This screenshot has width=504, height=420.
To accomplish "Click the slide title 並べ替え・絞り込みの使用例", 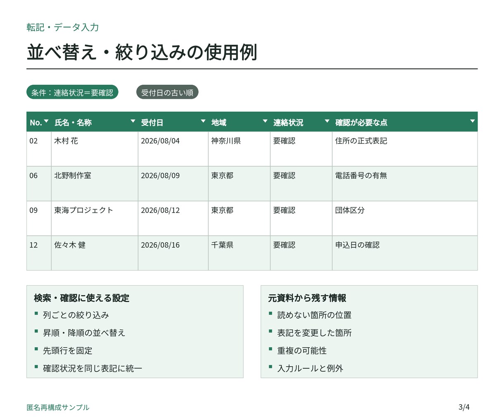I will coord(142,52).
